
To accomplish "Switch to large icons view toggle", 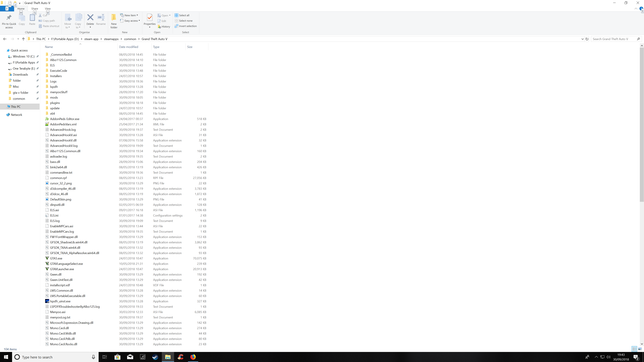I will 640,349.
